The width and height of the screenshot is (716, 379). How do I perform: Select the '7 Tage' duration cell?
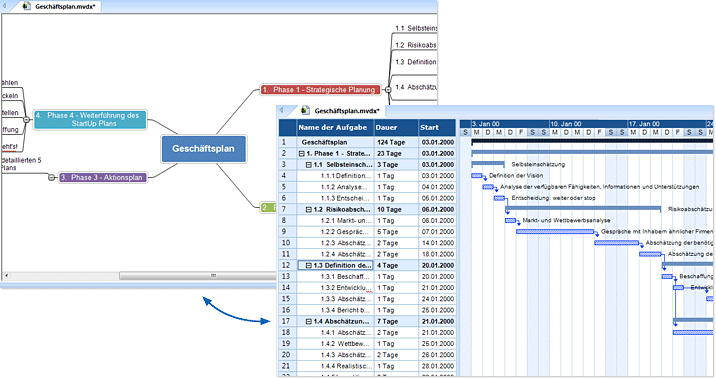[396, 321]
